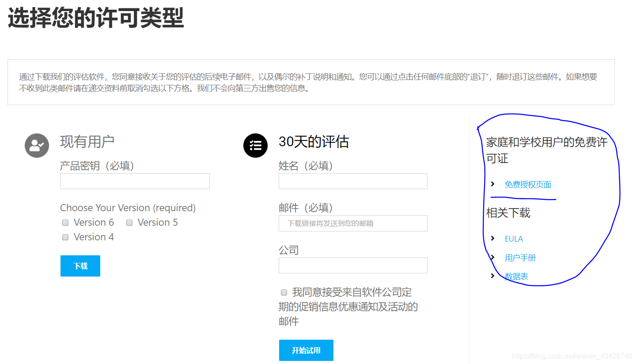Focus the 姓名 input field
Viewport: 636px width, 364px height.
coord(353,181)
